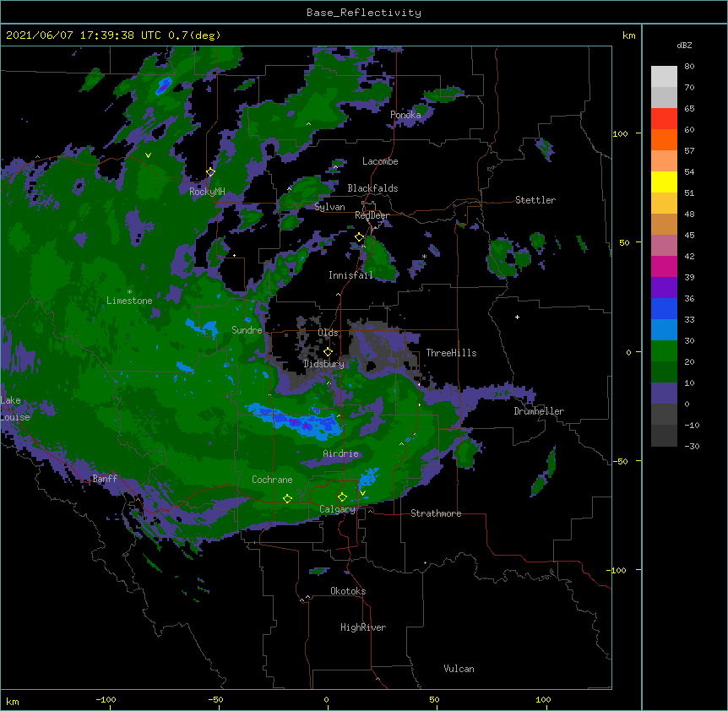Click the Limestone label
728x711 pixels.
click(129, 301)
